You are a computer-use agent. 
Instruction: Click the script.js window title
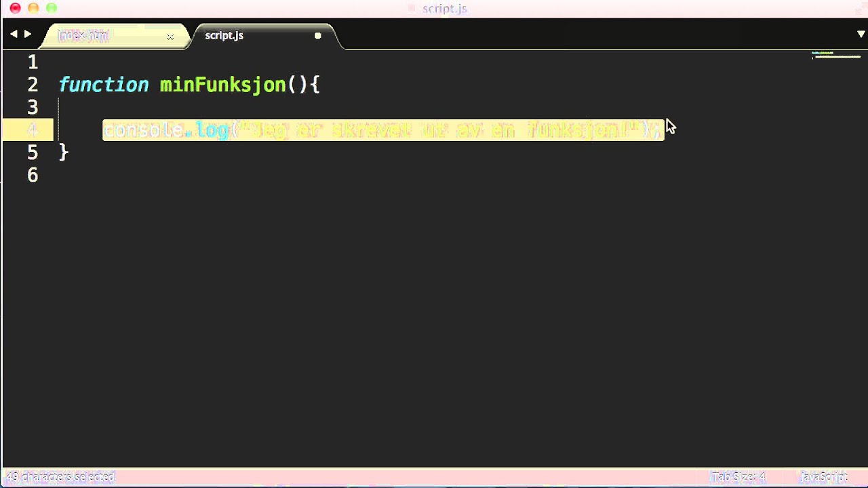click(444, 9)
